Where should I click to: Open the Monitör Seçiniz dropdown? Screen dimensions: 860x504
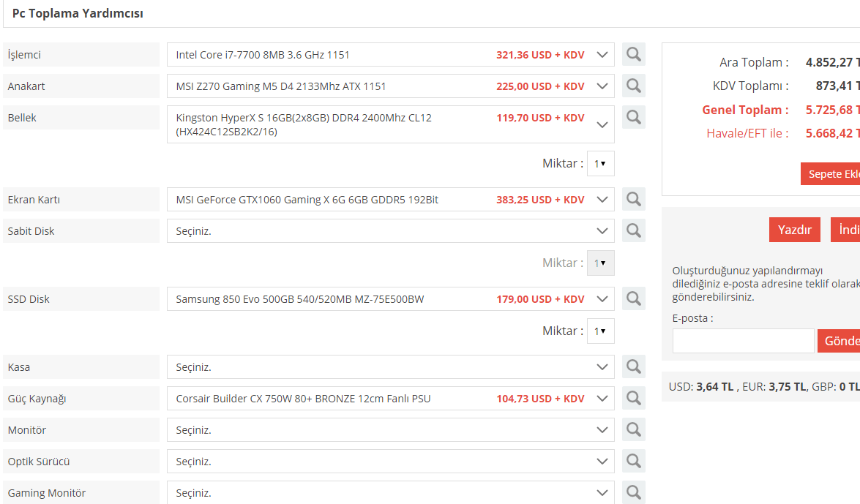click(391, 430)
